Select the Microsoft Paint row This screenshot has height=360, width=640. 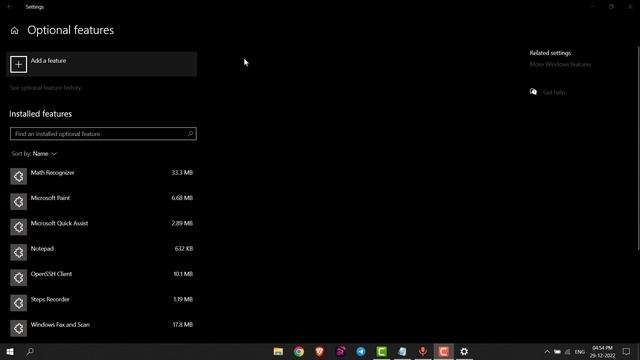[x=102, y=202]
